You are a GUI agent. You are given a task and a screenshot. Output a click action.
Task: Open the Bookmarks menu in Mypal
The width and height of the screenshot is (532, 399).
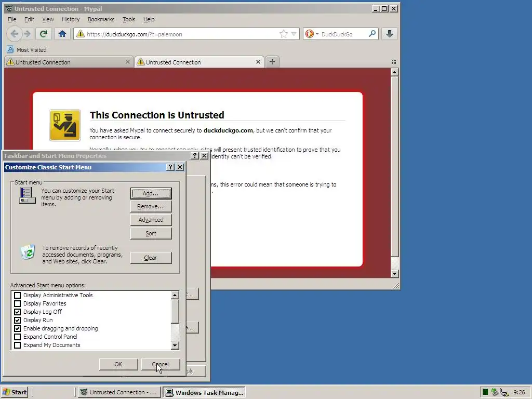coord(101,19)
